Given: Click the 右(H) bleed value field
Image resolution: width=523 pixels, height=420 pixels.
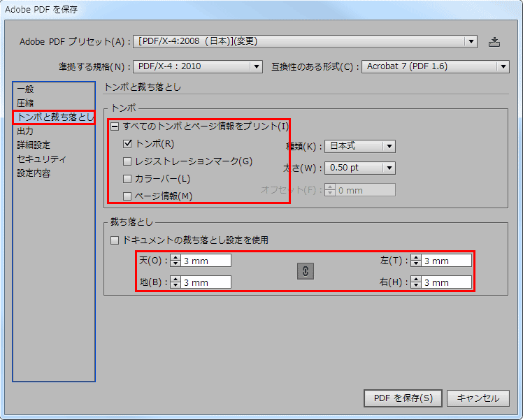Looking at the screenshot, I should point(446,282).
